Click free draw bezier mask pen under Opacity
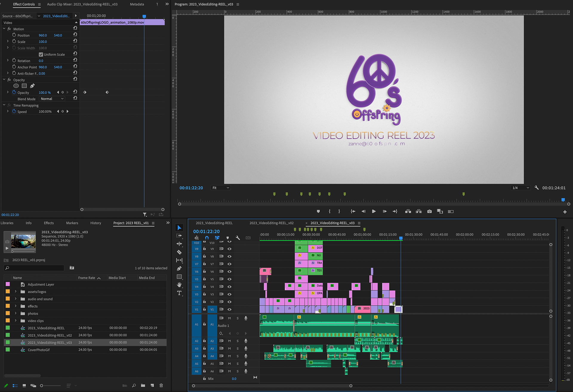Screen dimensions: 573x392 (x=32, y=86)
